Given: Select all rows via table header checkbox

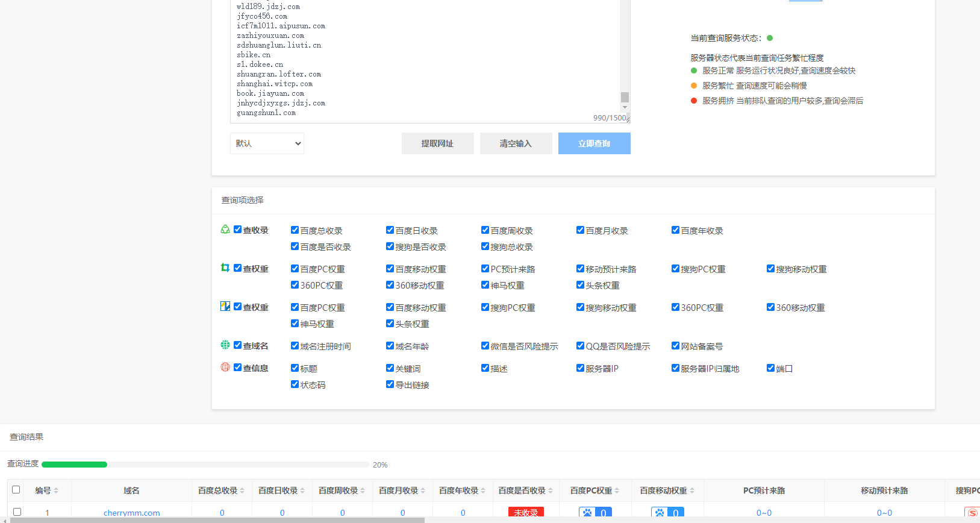Looking at the screenshot, I should tap(16, 490).
